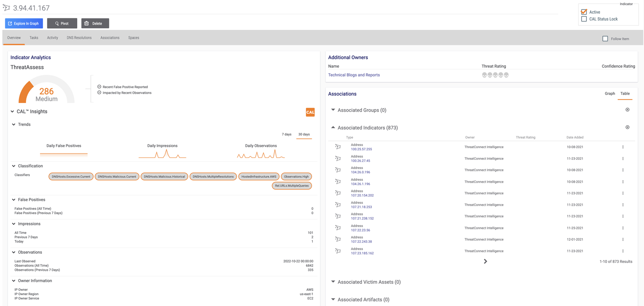Screen dimensions: 644x306
Task: Click address type icon for 107.23.185.162
Action: pyautogui.click(x=338, y=251)
